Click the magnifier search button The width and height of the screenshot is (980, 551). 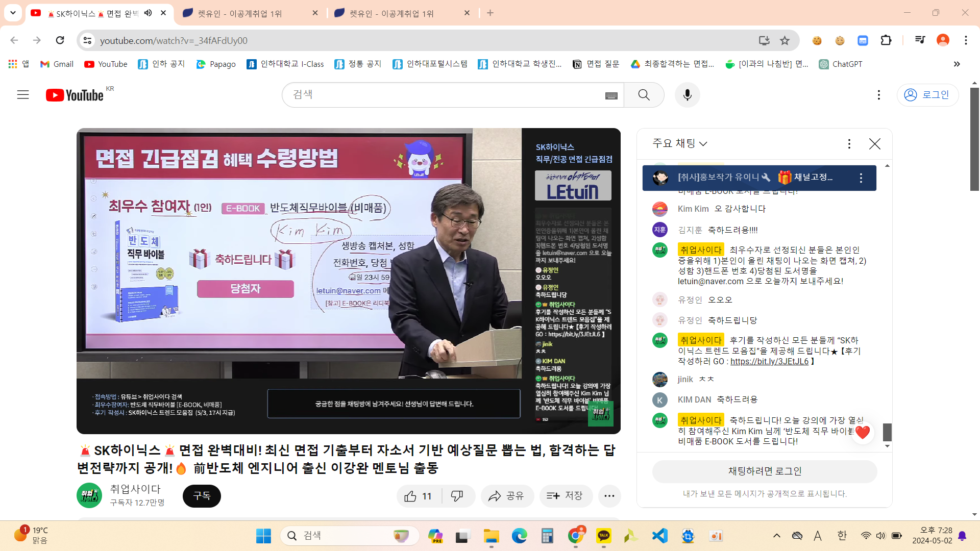[644, 95]
